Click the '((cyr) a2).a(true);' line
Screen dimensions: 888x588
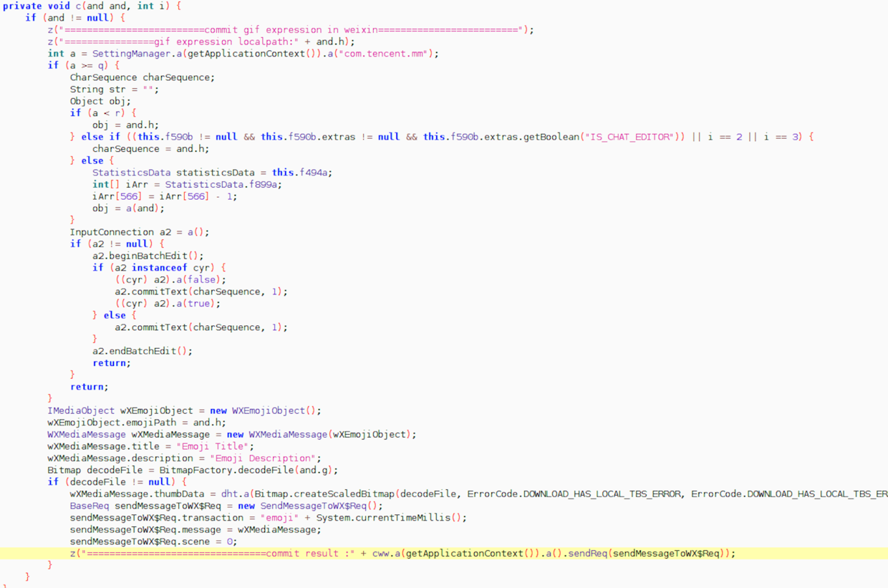168,304
